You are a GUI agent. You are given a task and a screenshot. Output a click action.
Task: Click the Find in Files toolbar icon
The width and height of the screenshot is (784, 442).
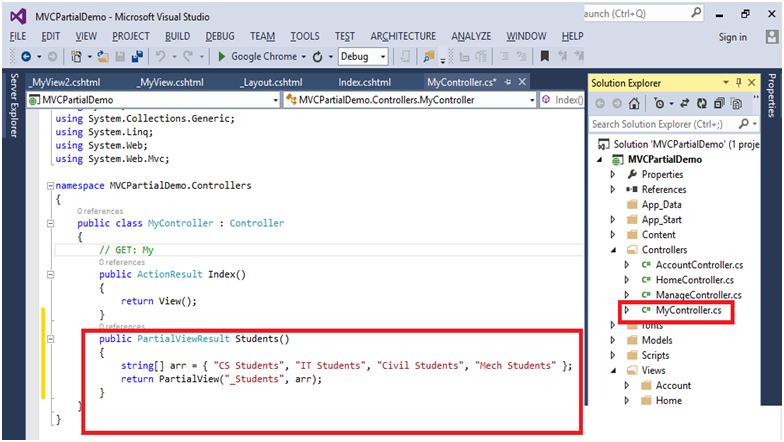point(428,56)
